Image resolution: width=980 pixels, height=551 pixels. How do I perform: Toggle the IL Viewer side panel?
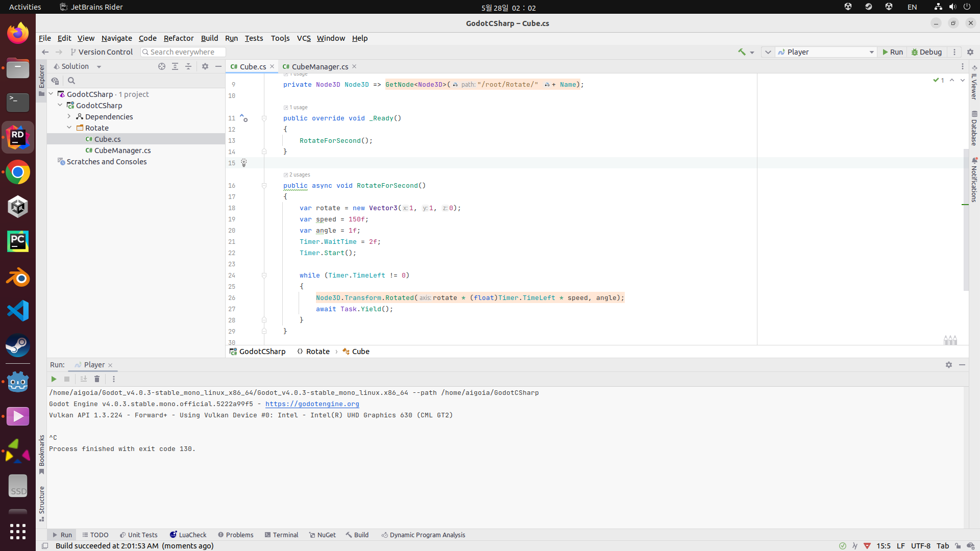[x=974, y=82]
